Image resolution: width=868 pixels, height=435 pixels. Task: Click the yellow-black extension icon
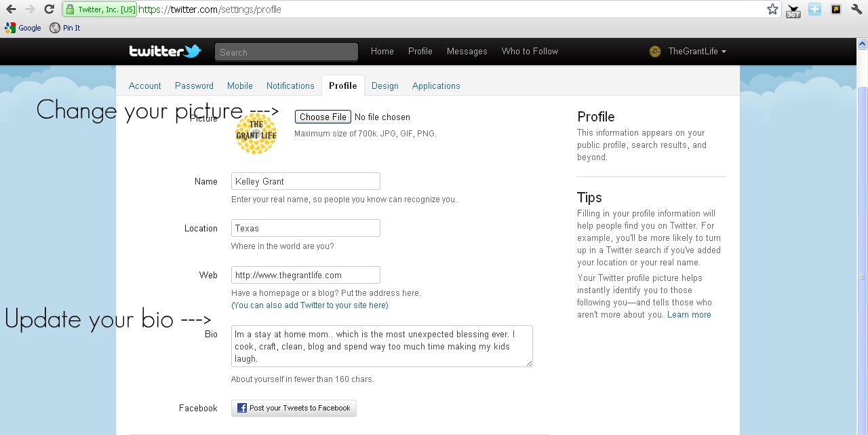[x=836, y=10]
